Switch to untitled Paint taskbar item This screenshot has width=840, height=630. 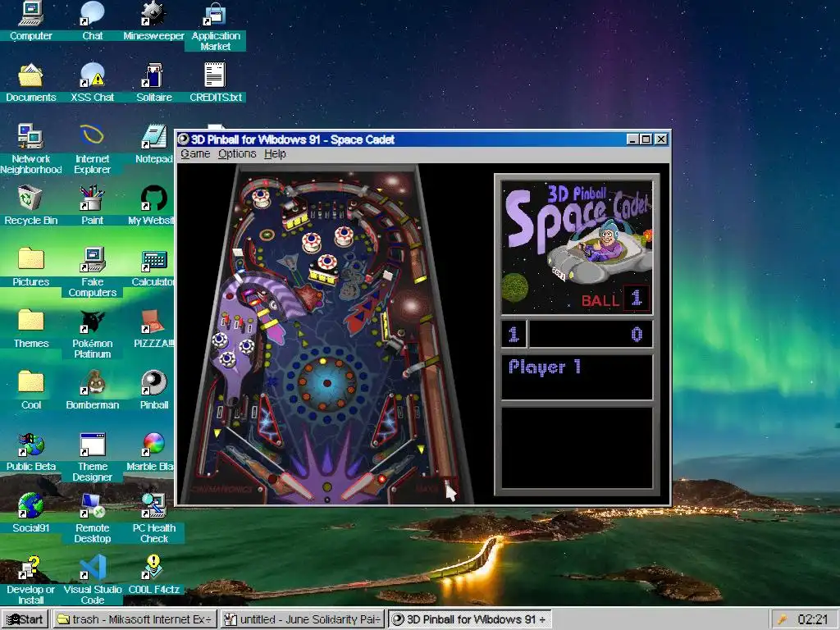coord(302,619)
